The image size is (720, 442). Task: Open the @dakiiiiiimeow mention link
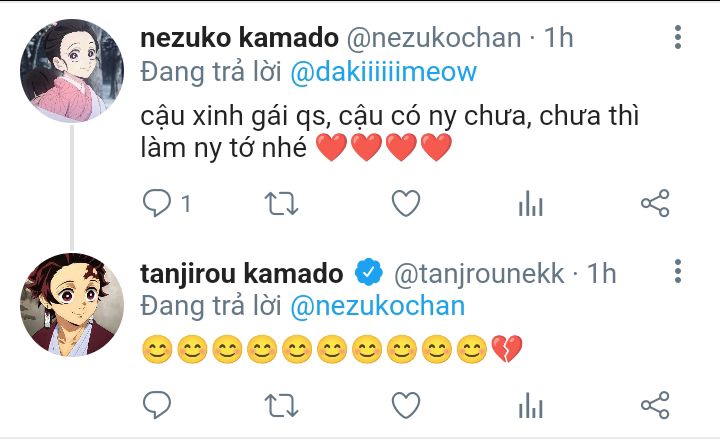pyautogui.click(x=384, y=72)
